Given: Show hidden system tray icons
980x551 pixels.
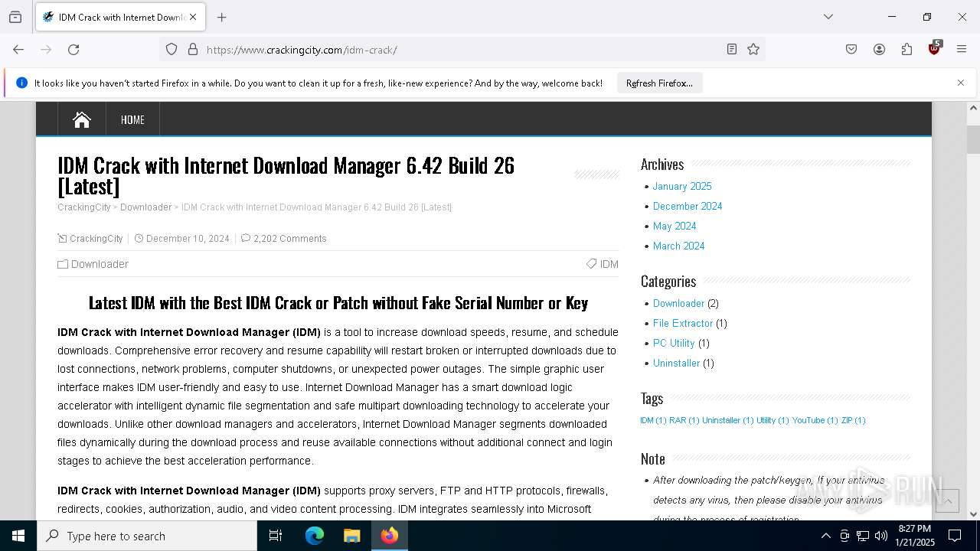Looking at the screenshot, I should [825, 536].
